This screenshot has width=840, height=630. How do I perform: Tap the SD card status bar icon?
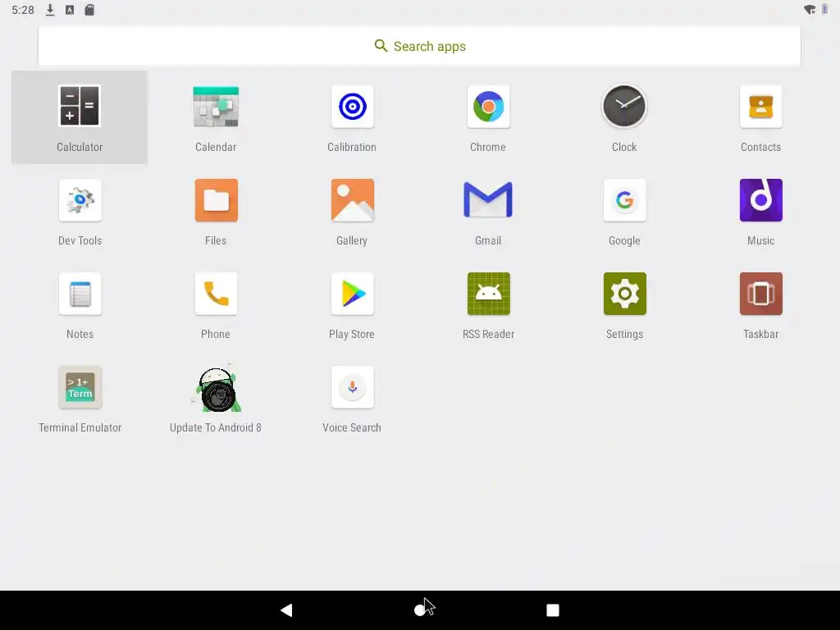click(x=89, y=10)
